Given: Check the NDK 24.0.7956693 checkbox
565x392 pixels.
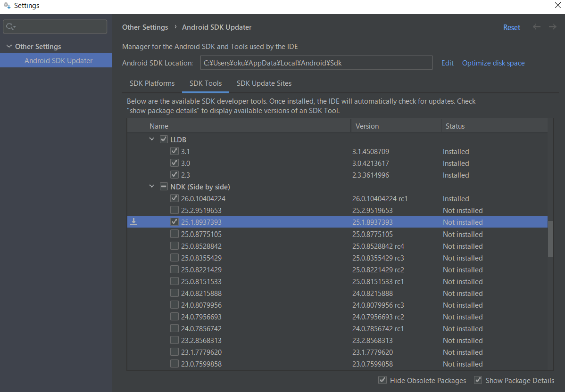Looking at the screenshot, I should (174, 317).
